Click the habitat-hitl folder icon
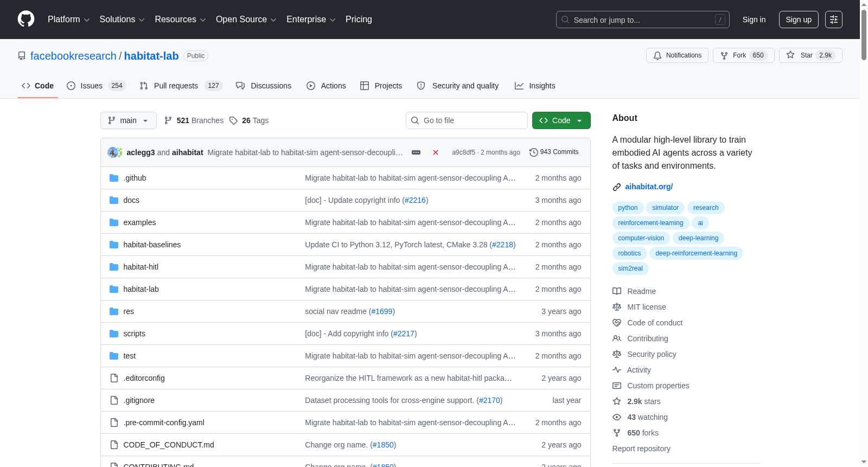Viewport: 868px width, 467px height. click(x=114, y=267)
